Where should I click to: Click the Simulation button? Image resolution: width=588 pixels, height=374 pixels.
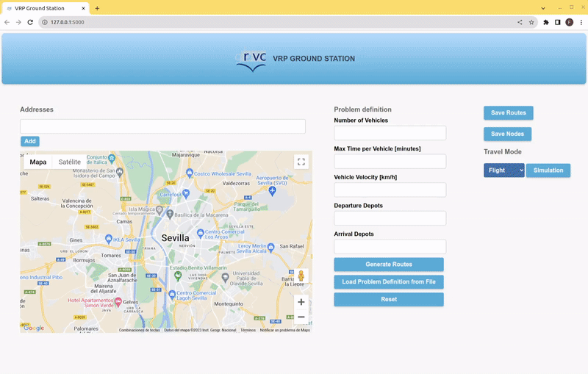[548, 170]
